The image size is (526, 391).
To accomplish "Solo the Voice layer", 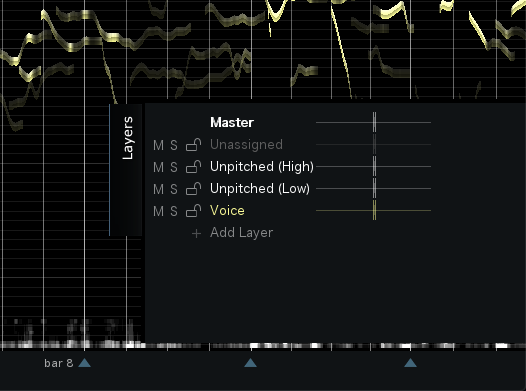I will (173, 211).
